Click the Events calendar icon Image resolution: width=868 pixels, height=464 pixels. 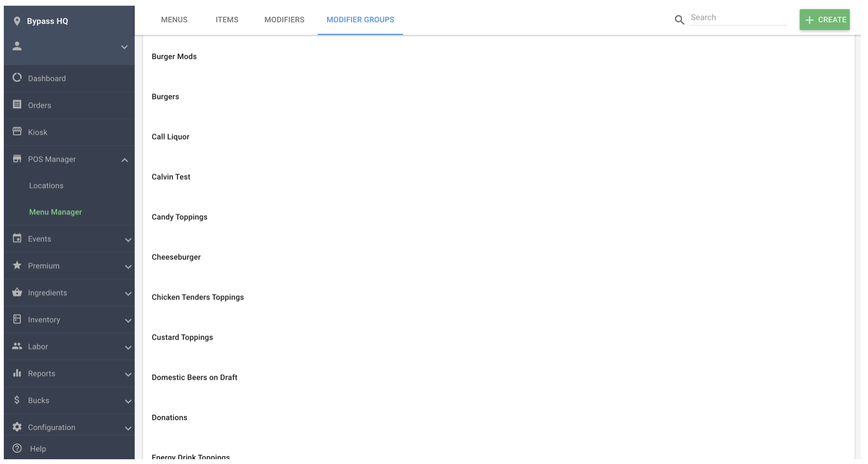(17, 238)
